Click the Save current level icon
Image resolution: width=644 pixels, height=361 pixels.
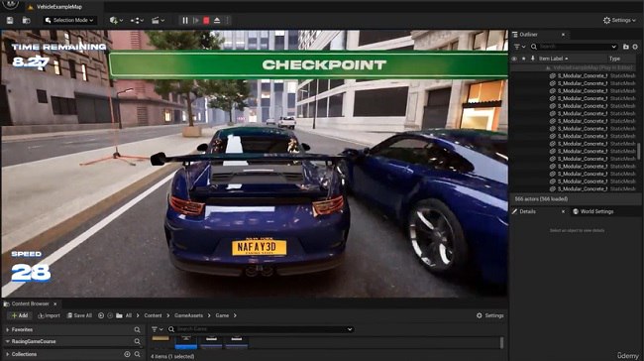[10, 20]
